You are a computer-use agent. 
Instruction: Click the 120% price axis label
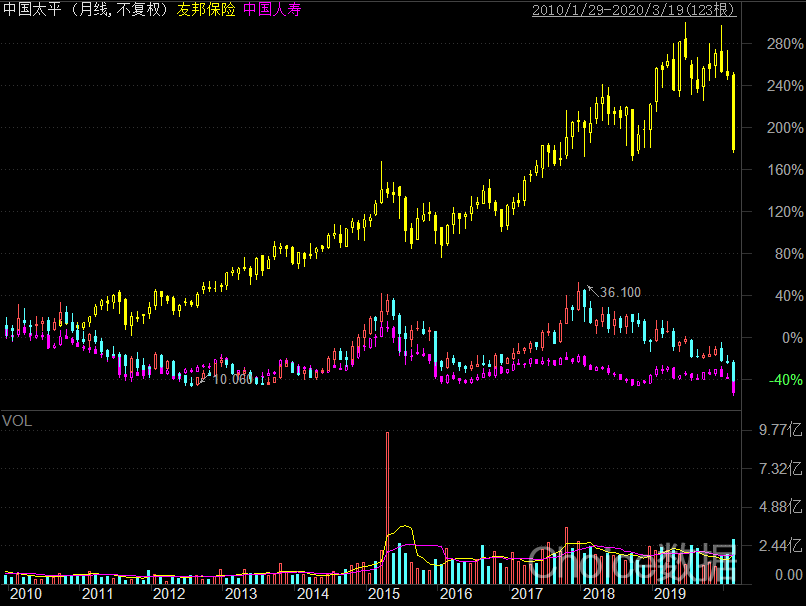click(x=784, y=212)
